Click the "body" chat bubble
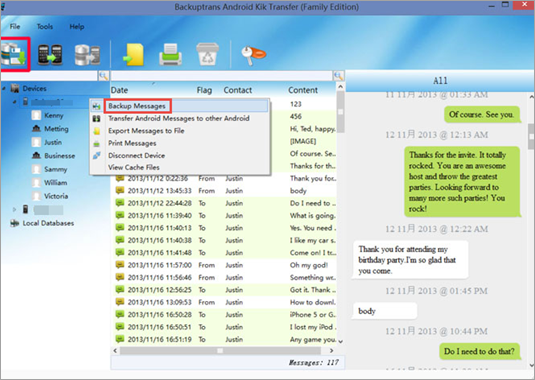The image size is (535, 380). [x=385, y=311]
